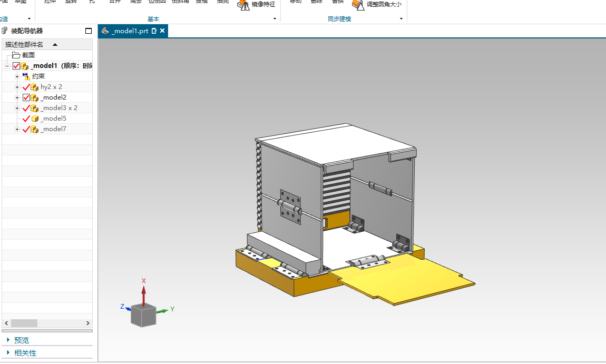Click the constraints (约束) warning icon
The image size is (606, 364).
point(26,76)
